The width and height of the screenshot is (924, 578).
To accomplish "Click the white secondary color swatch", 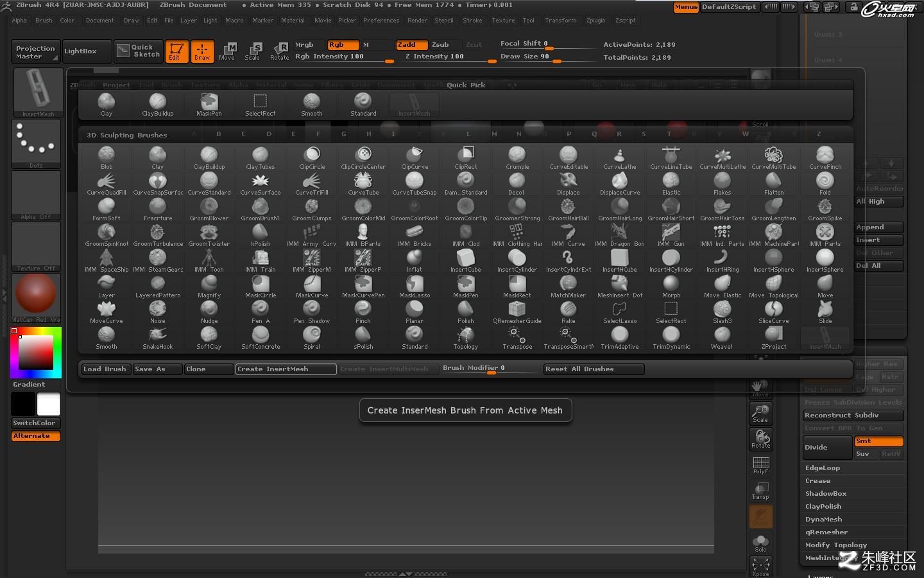I will tap(49, 405).
